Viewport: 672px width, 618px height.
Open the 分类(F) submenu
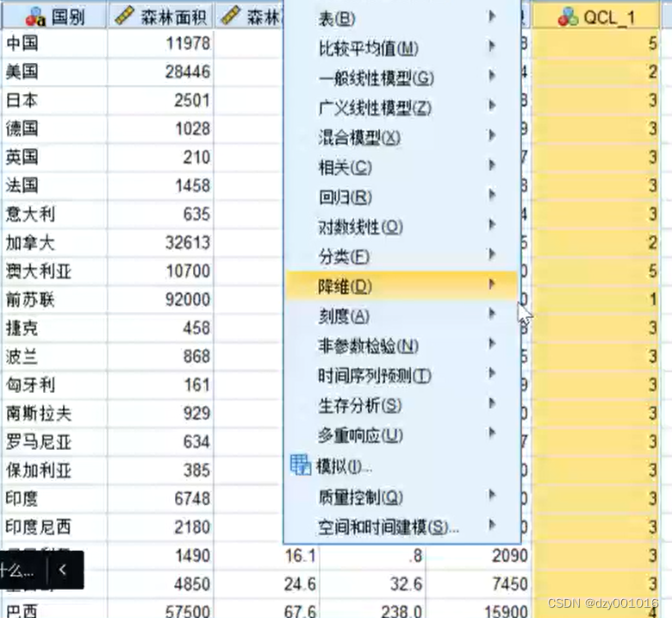402,257
